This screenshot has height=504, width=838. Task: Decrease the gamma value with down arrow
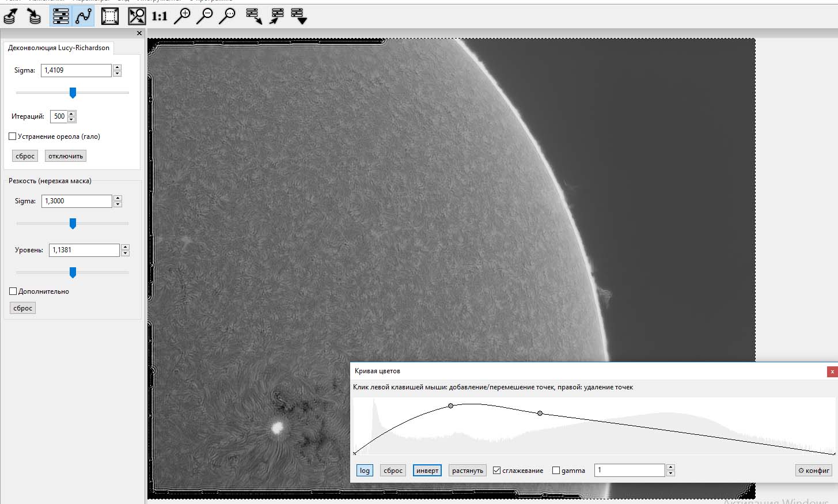point(670,473)
